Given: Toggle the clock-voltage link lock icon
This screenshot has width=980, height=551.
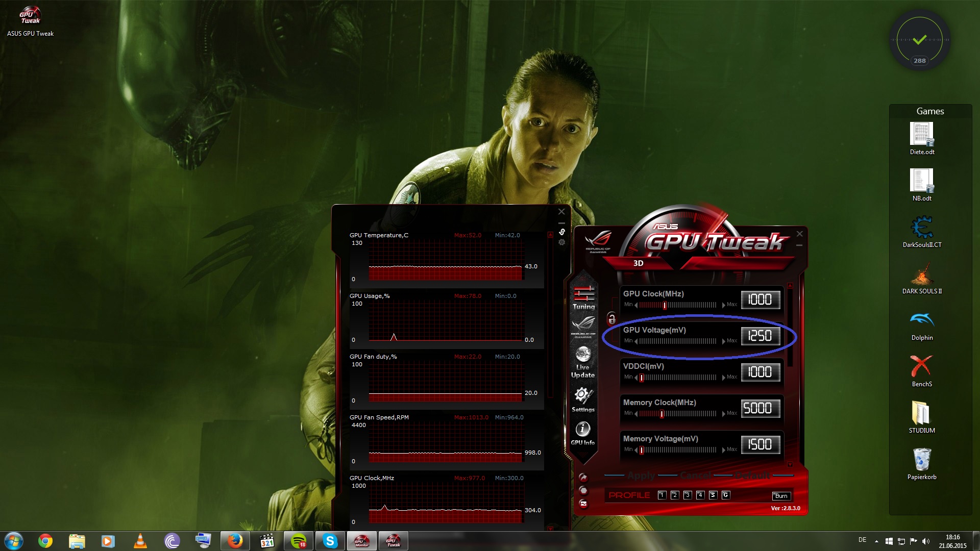Looking at the screenshot, I should coord(611,319).
